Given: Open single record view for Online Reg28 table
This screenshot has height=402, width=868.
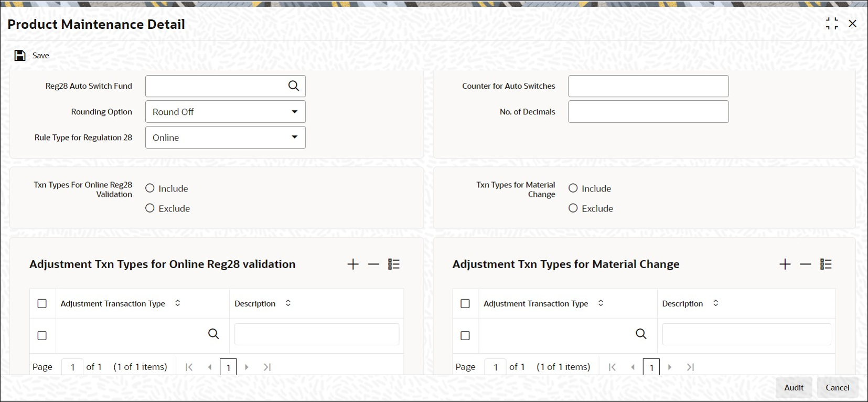Looking at the screenshot, I should pos(394,265).
